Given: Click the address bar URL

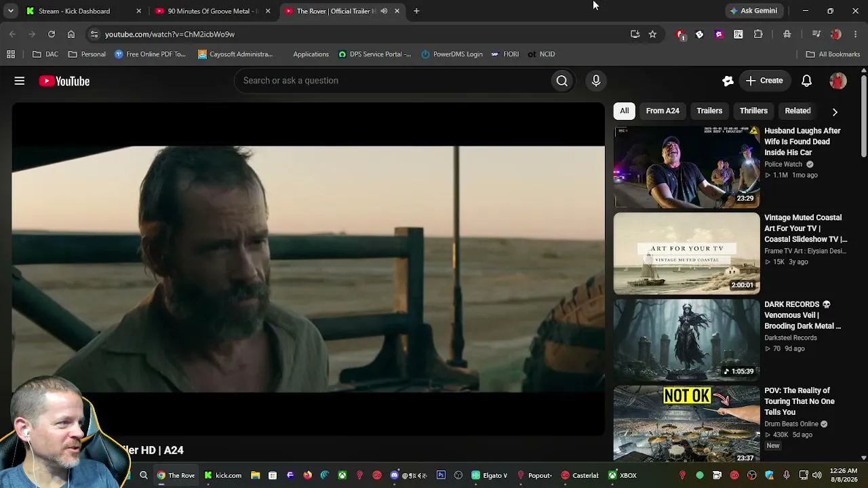Looking at the screenshot, I should coord(170,34).
